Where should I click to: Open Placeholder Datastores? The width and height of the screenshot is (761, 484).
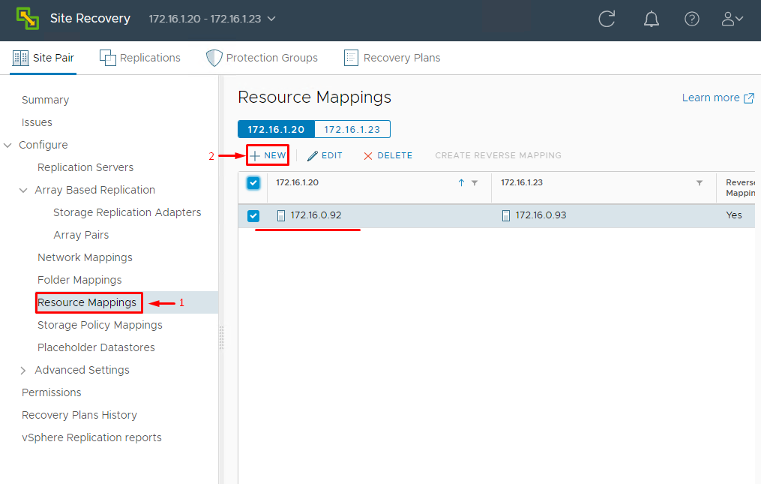pos(96,348)
